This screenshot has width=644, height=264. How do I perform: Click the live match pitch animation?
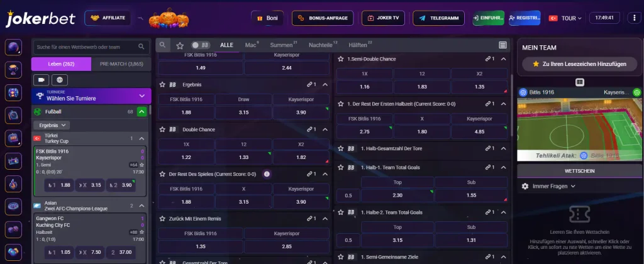[x=579, y=129]
